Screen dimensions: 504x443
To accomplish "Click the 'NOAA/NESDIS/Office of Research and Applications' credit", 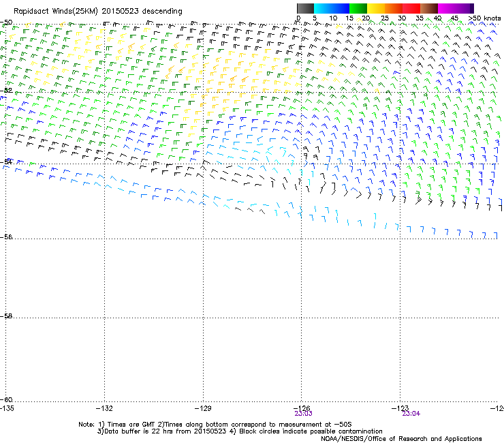I will pos(401,439).
